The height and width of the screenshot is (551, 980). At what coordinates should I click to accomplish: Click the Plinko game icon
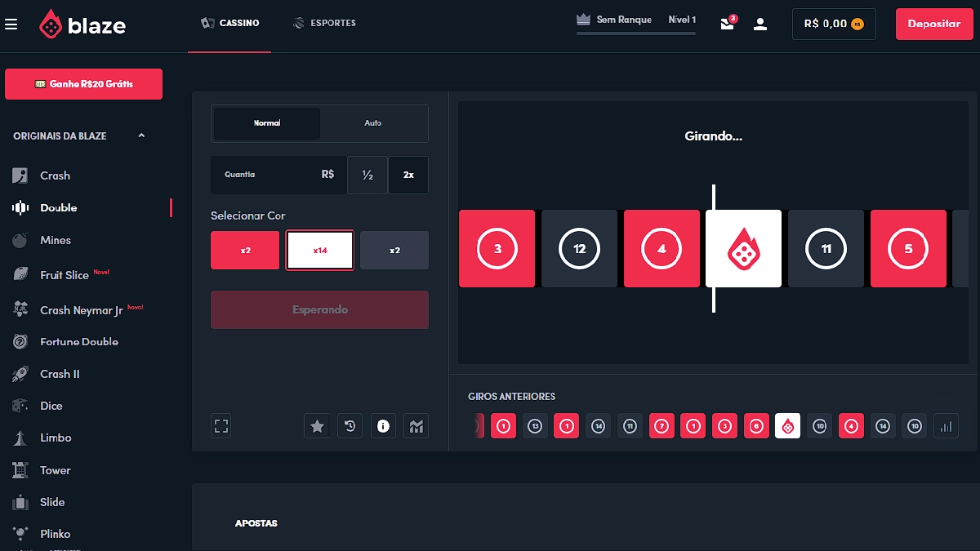[20, 534]
